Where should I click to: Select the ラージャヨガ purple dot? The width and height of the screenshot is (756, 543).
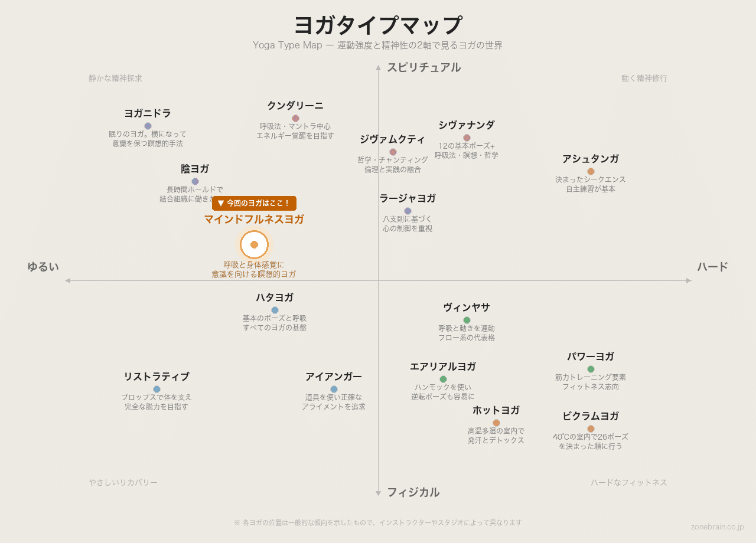click(408, 211)
